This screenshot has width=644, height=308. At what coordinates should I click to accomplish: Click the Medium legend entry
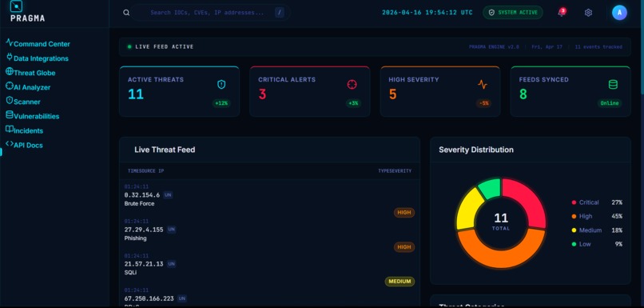tap(597, 230)
